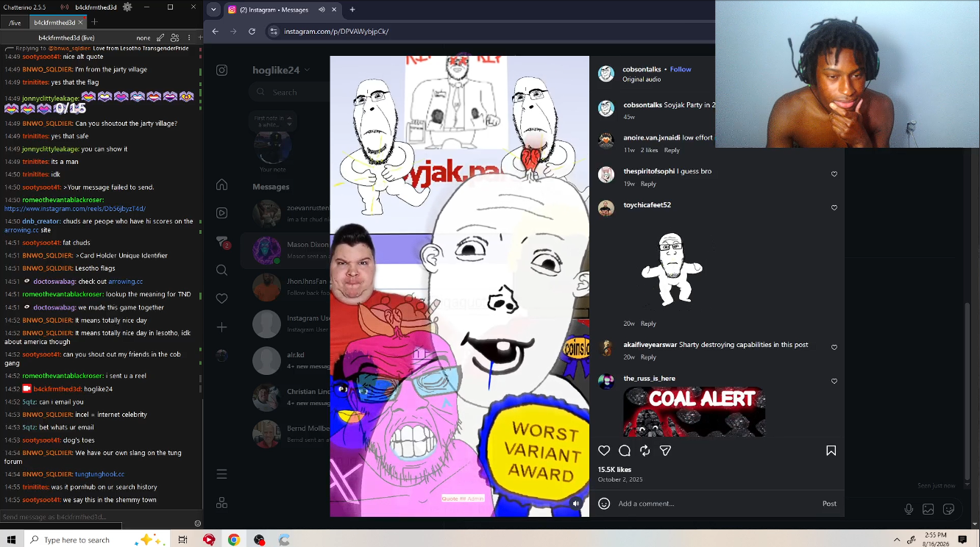Image resolution: width=980 pixels, height=547 pixels.
Task: Open the hamburger More menu in Instagram sidebar
Action: pyautogui.click(x=221, y=474)
